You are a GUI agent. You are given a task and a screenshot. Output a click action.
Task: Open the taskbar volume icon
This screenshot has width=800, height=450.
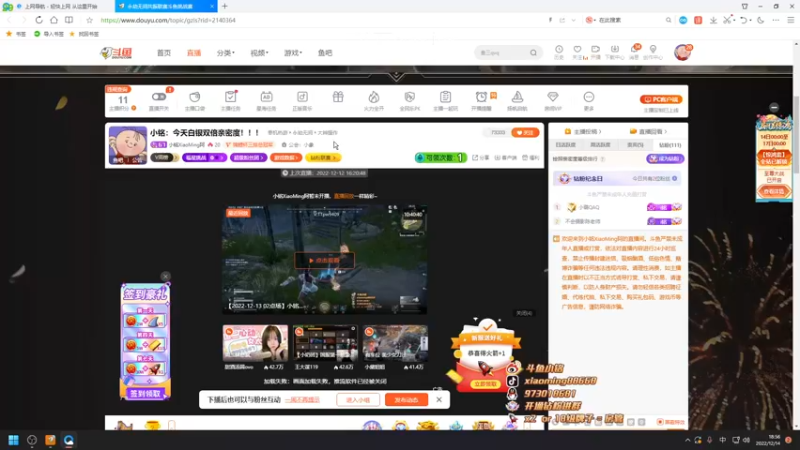pos(746,440)
